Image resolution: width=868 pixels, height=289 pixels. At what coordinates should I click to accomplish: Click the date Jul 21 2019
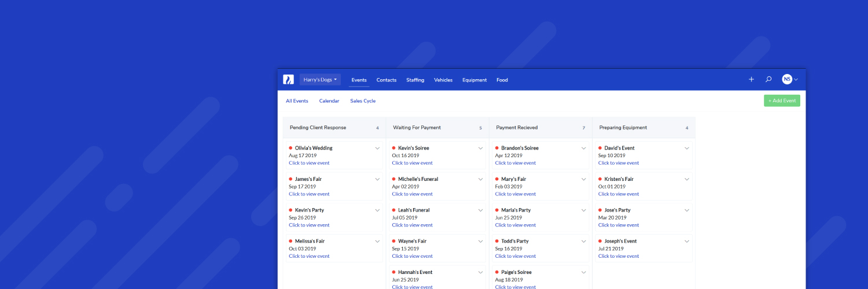pyautogui.click(x=611, y=249)
